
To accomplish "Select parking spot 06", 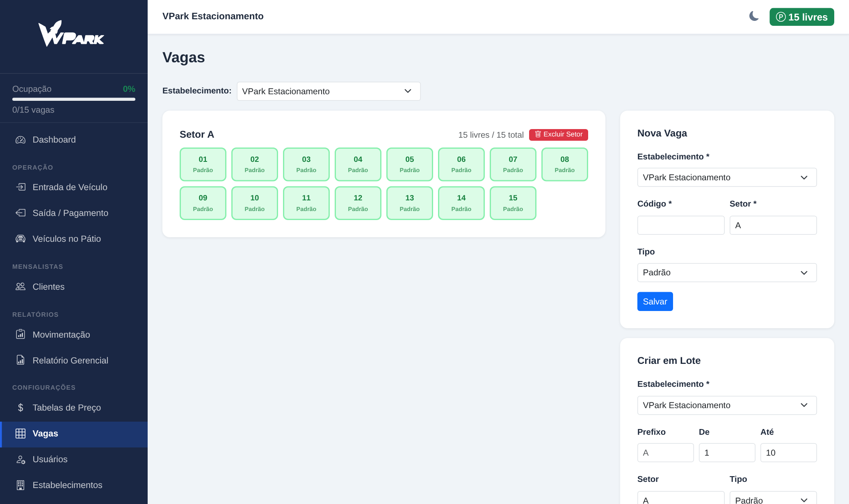I will point(461,164).
